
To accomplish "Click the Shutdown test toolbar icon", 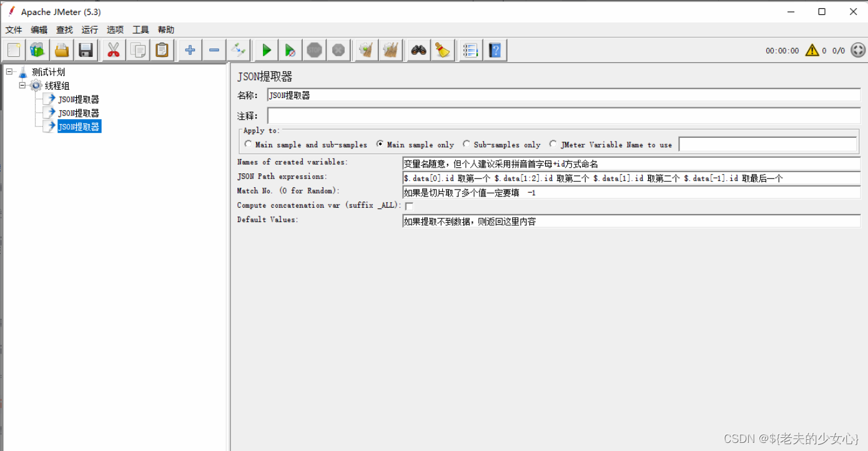I will 338,50.
